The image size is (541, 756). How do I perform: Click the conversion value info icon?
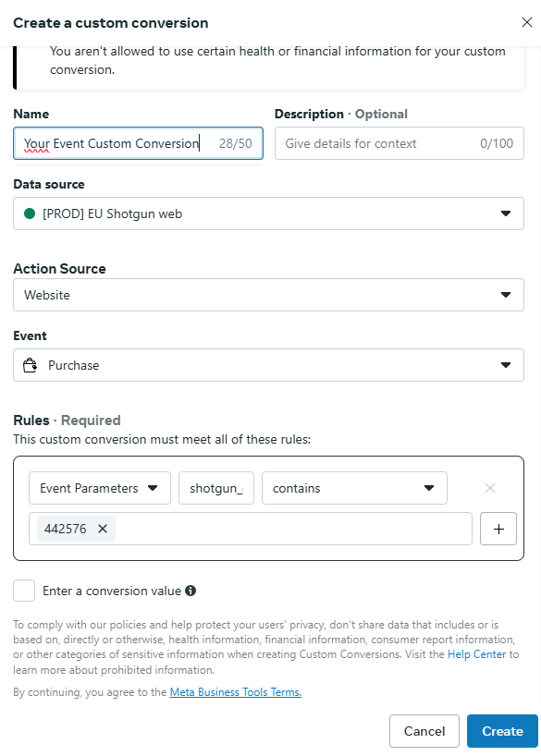coord(191,591)
